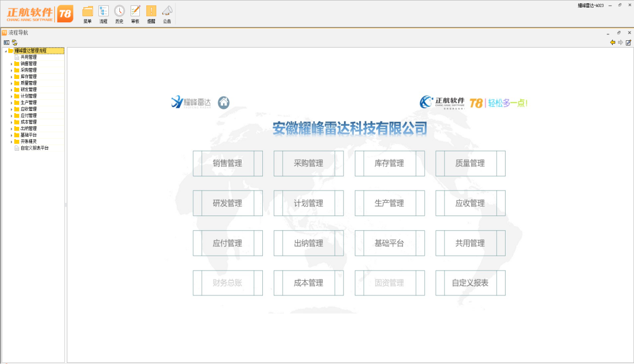Expand the 销售管理 tree folder arrow
Image resolution: width=634 pixels, height=364 pixels.
tap(11, 64)
